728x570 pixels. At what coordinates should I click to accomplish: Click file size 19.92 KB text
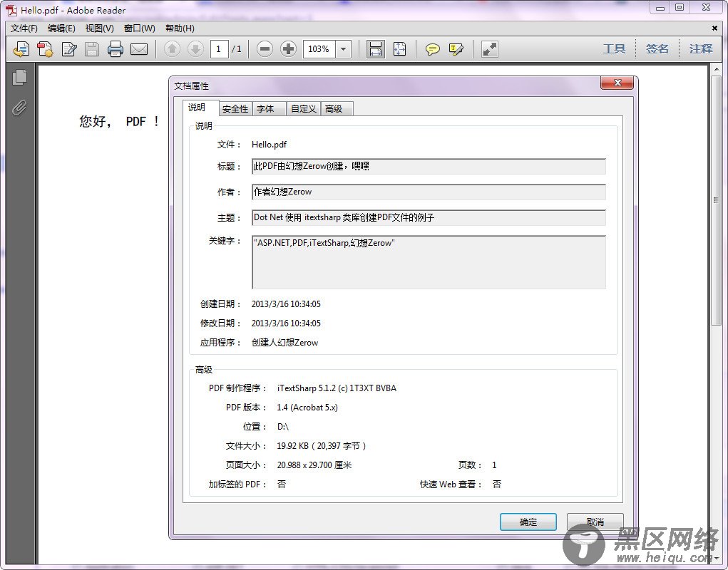click(322, 446)
